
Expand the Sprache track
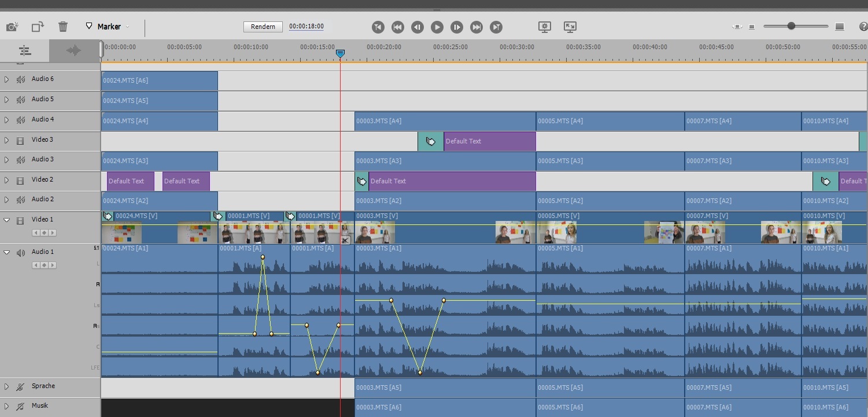click(x=7, y=386)
